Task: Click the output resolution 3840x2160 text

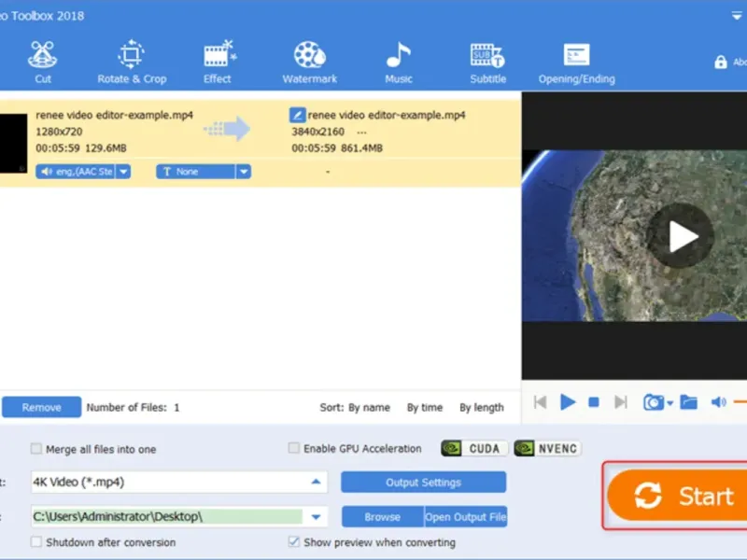Action: [x=317, y=132]
